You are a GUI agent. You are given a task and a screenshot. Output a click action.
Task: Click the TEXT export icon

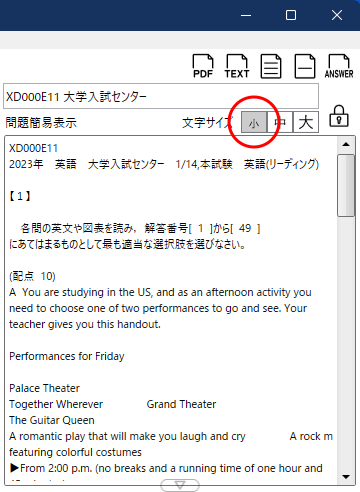point(237,66)
